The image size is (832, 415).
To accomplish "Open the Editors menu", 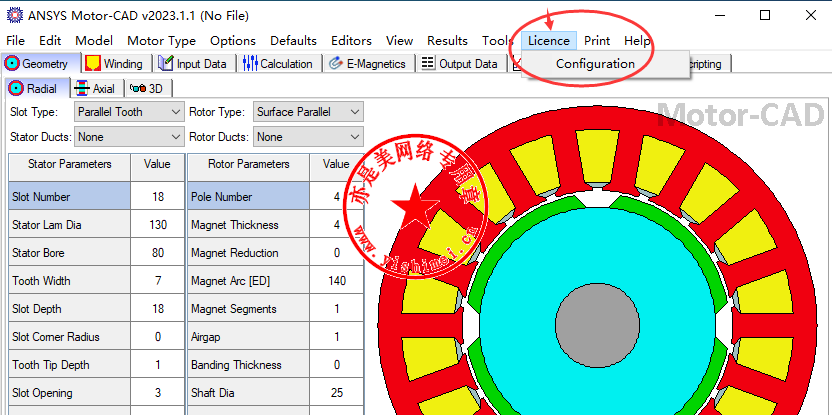I will [351, 41].
